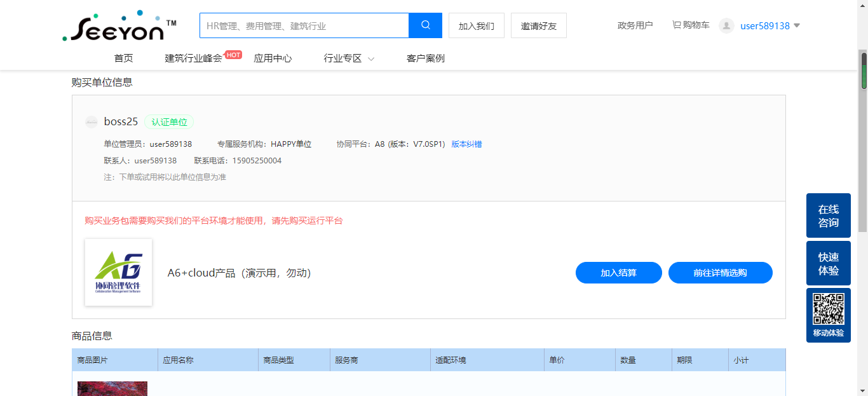Viewport: 868px width, 396px height.
Task: Click the 专属服务机构 HAPPY单位 text
Action: point(264,144)
